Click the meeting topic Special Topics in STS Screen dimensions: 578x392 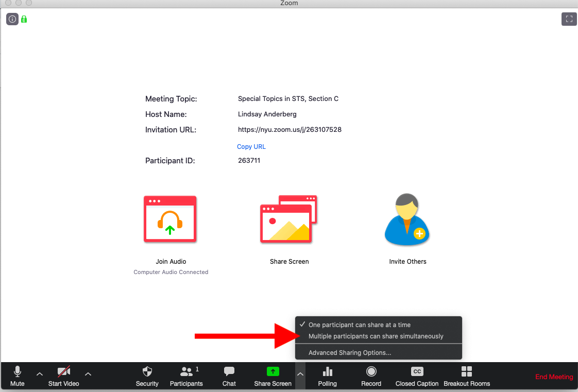288,99
